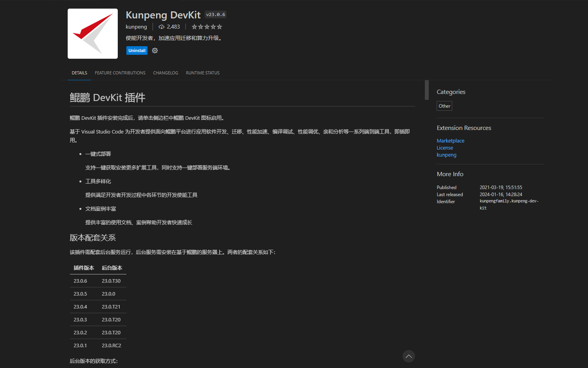Click the last released date 2024-01-16
Image resolution: width=588 pixels, height=368 pixels.
coord(501,195)
